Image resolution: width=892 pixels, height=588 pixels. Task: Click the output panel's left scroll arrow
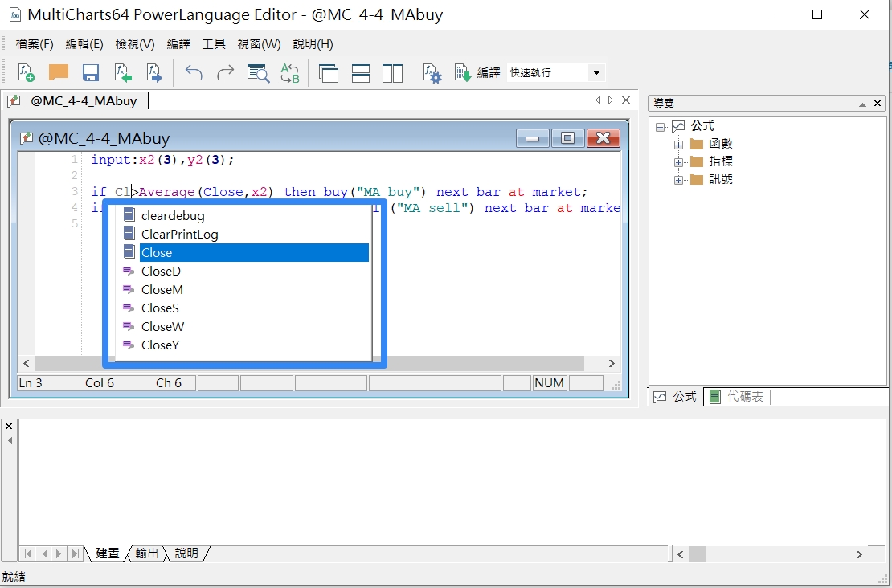(x=681, y=554)
